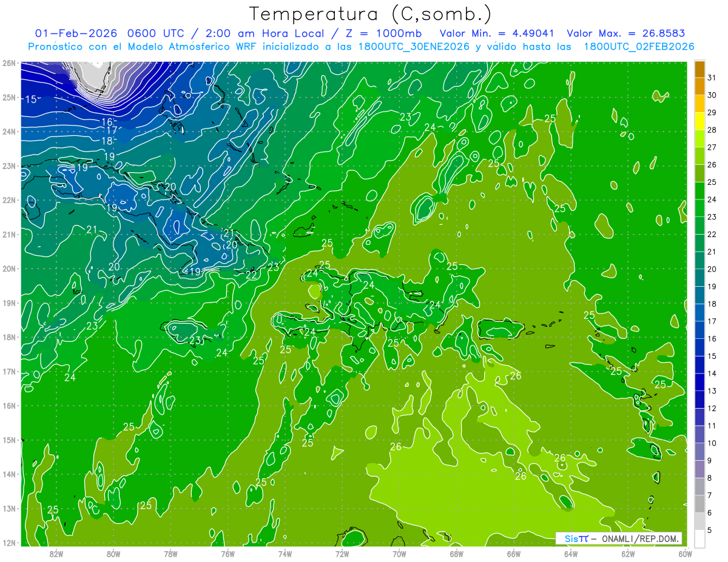The height and width of the screenshot is (562, 728).
Task: Click the bright yellow colorbar swatch above 28
Action: [700, 122]
